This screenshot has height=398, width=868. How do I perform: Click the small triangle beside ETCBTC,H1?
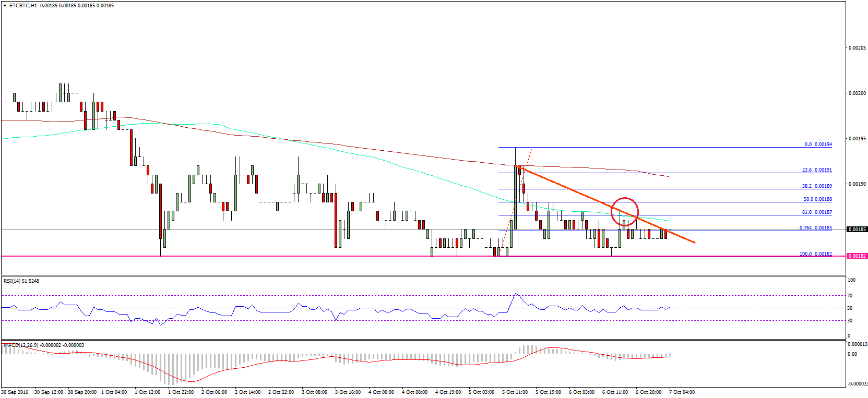tap(5, 6)
